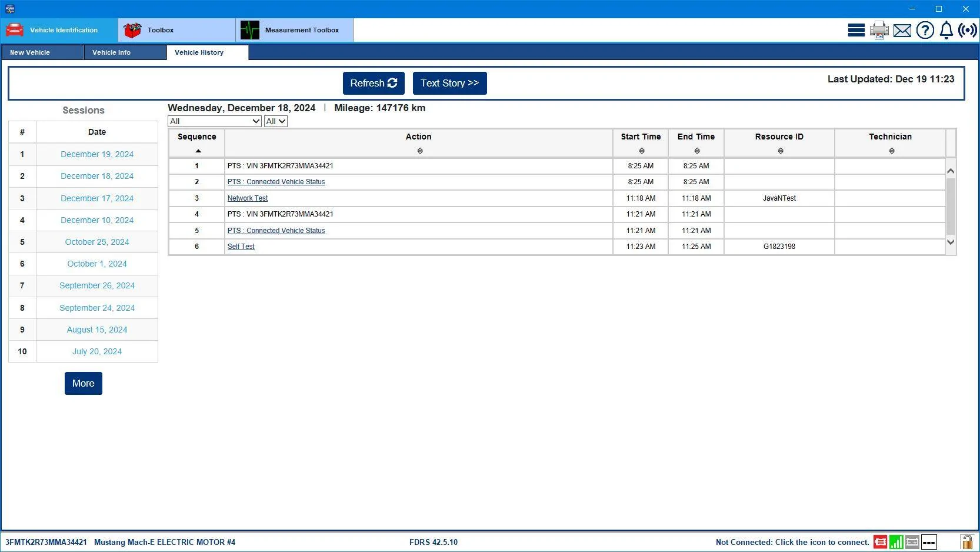Viewport: 980px width, 552px height.
Task: Click the 11:25 AM end time cell
Action: 696,247
